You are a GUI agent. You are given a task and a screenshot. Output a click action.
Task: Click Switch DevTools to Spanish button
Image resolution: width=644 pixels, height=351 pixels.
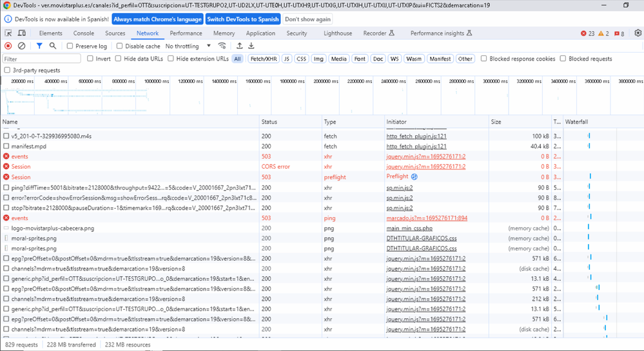(243, 19)
